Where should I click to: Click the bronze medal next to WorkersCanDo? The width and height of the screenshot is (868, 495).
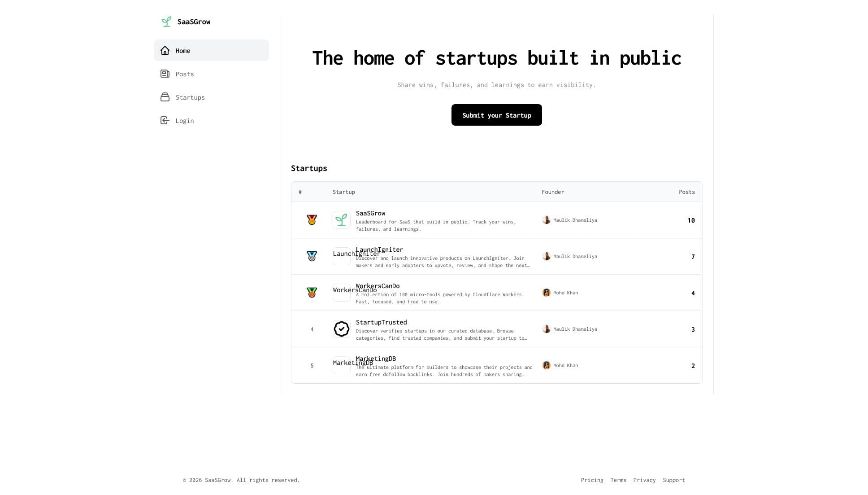click(x=312, y=292)
